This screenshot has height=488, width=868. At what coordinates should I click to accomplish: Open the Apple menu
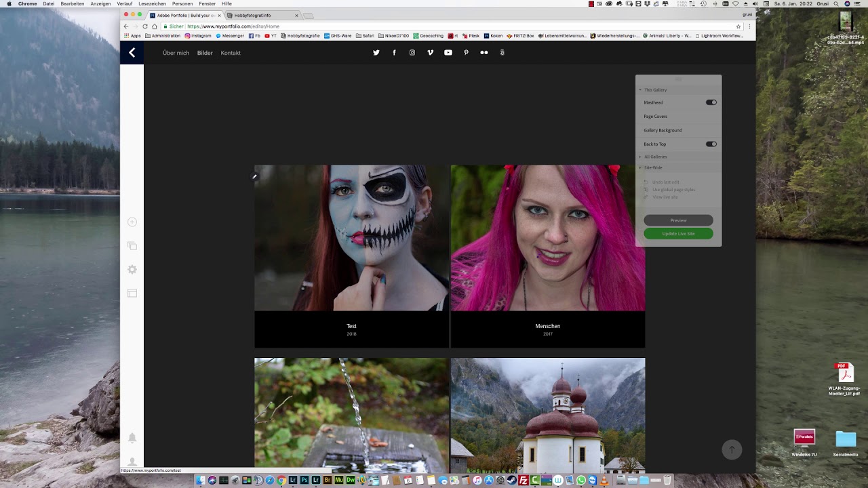9,3
